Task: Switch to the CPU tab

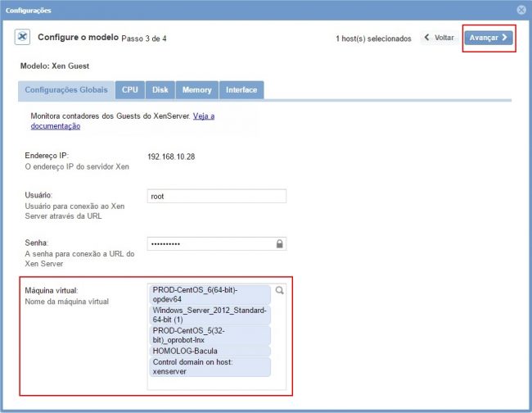Action: tap(130, 89)
